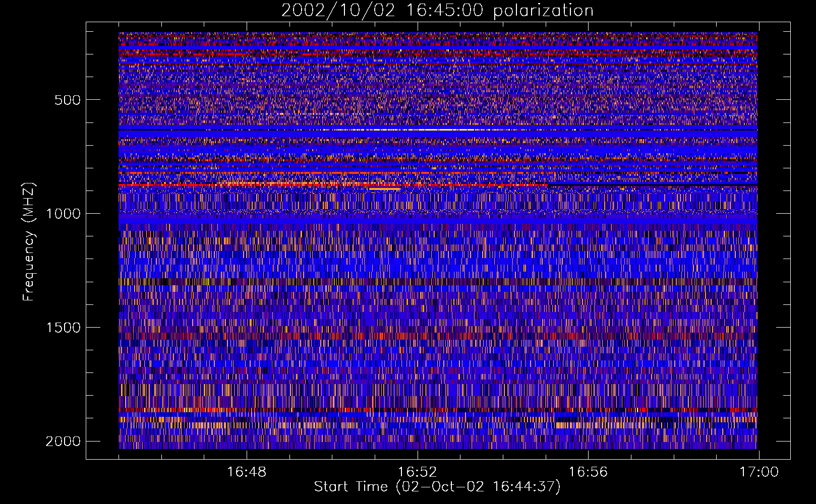This screenshot has width=816, height=504.
Task: Click the 16:52 time tick label
Action: [x=417, y=472]
